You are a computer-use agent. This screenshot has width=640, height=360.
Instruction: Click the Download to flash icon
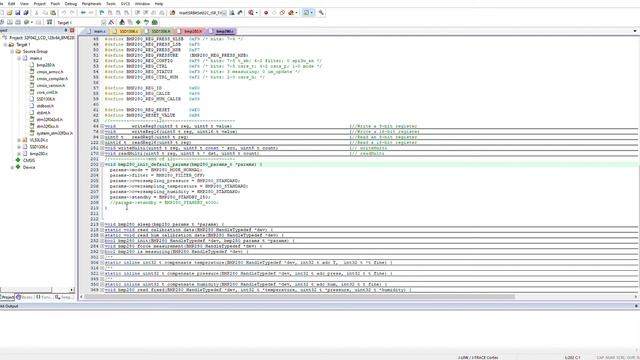point(49,22)
